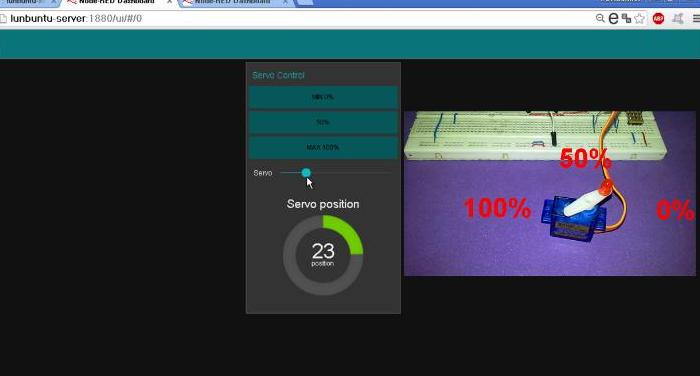Switch to the active Node-RED Dashboard tab

[117, 3]
